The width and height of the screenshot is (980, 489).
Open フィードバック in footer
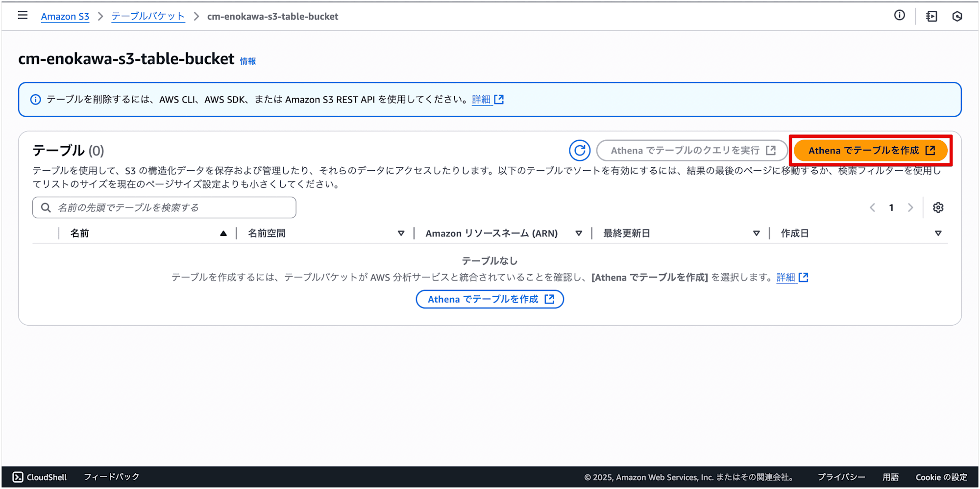(x=112, y=477)
